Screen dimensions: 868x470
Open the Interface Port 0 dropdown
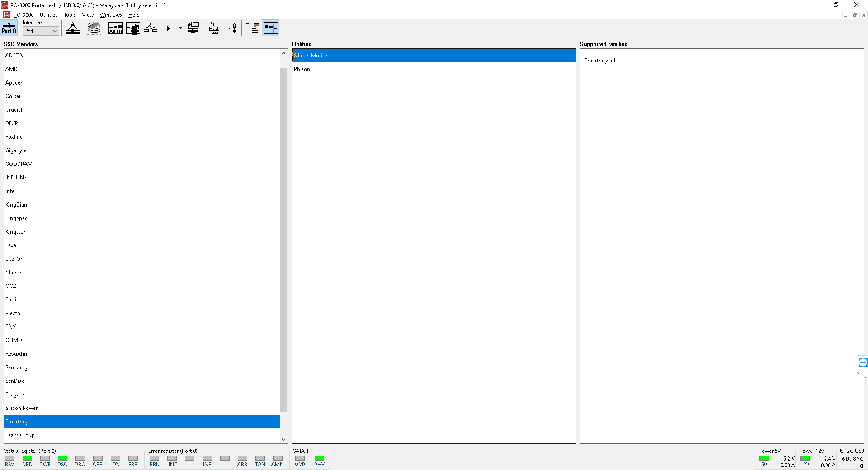click(x=41, y=31)
